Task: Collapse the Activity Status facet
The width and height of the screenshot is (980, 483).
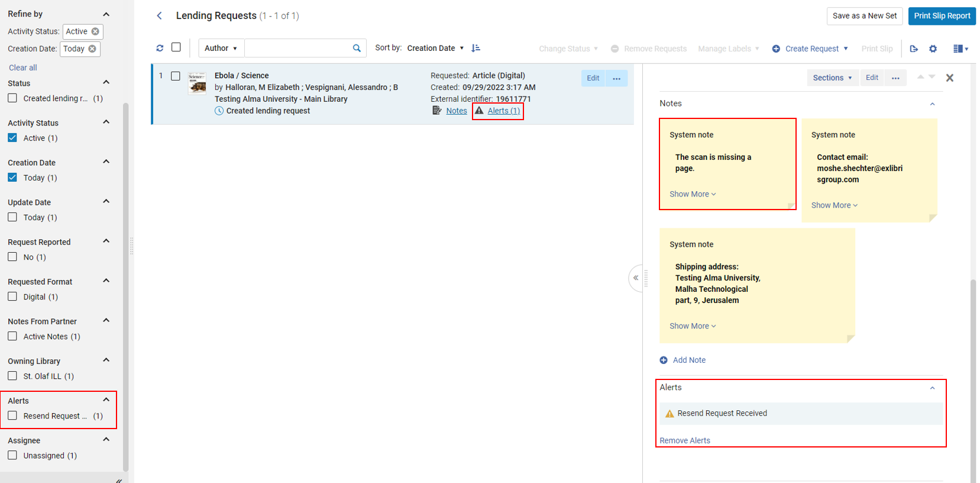Action: coord(106,122)
